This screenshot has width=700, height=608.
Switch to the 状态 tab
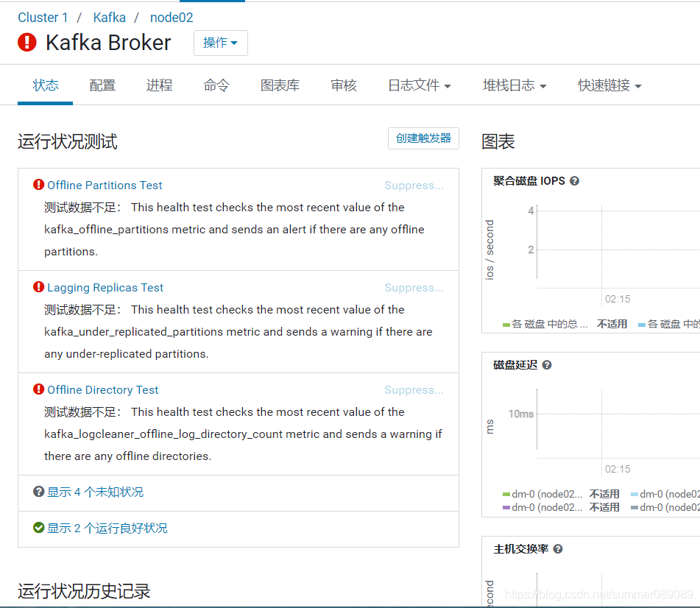(45, 85)
